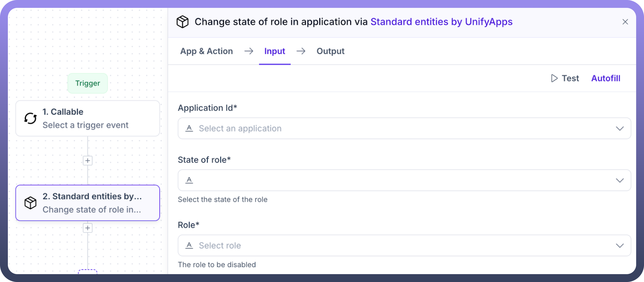The height and width of the screenshot is (282, 644).
Task: Click the cube icon on step 2
Action: click(30, 203)
